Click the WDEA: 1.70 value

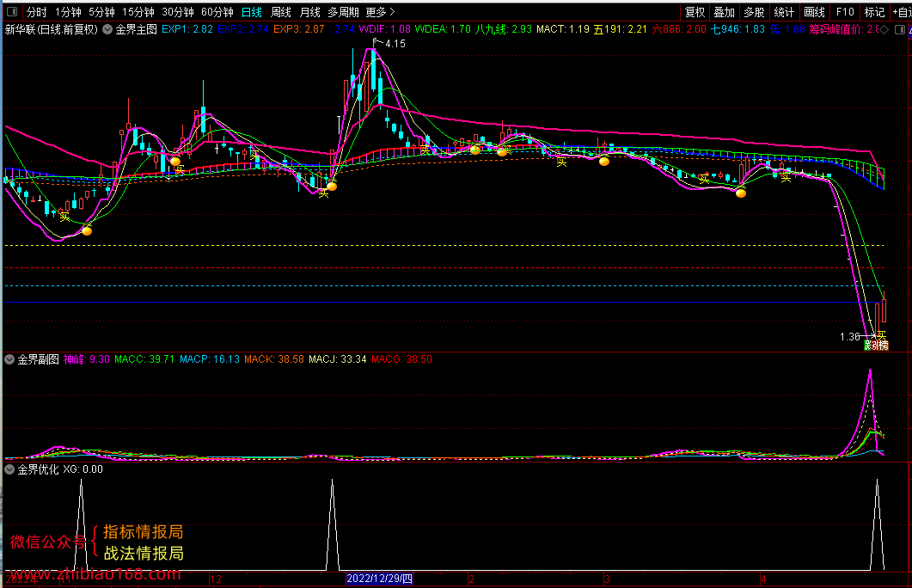click(443, 29)
